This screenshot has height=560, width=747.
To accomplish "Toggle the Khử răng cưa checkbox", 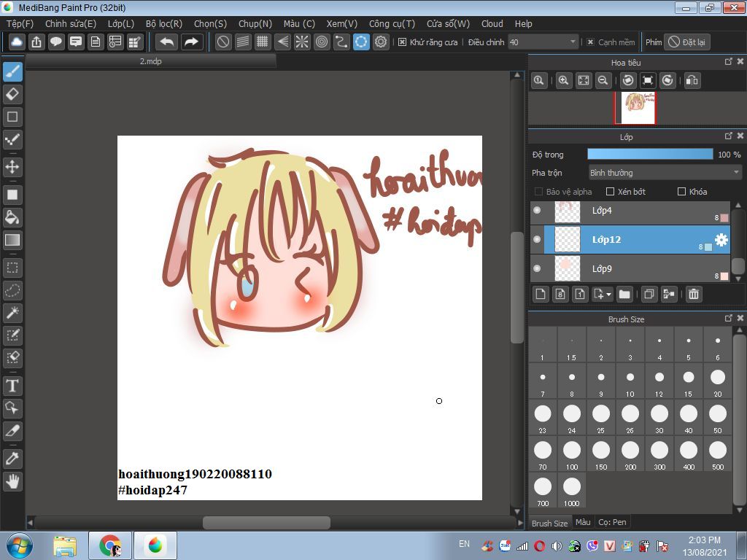I will pos(403,42).
